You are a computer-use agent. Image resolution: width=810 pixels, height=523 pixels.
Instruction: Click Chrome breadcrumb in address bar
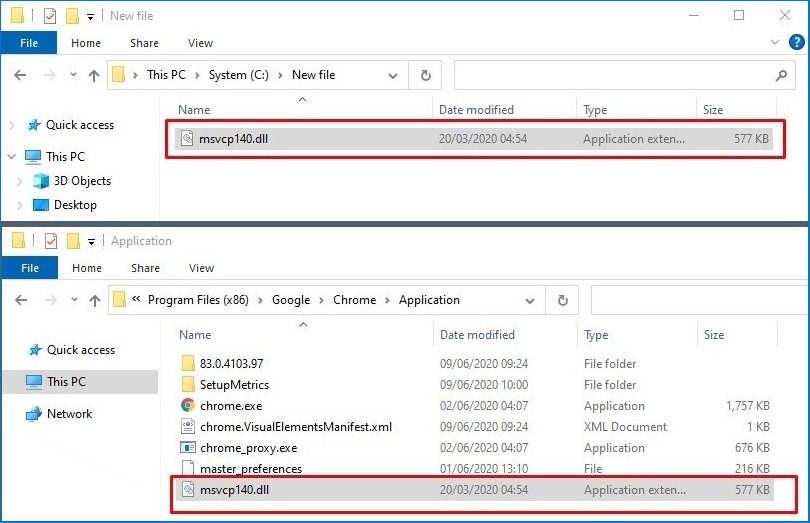(x=354, y=300)
